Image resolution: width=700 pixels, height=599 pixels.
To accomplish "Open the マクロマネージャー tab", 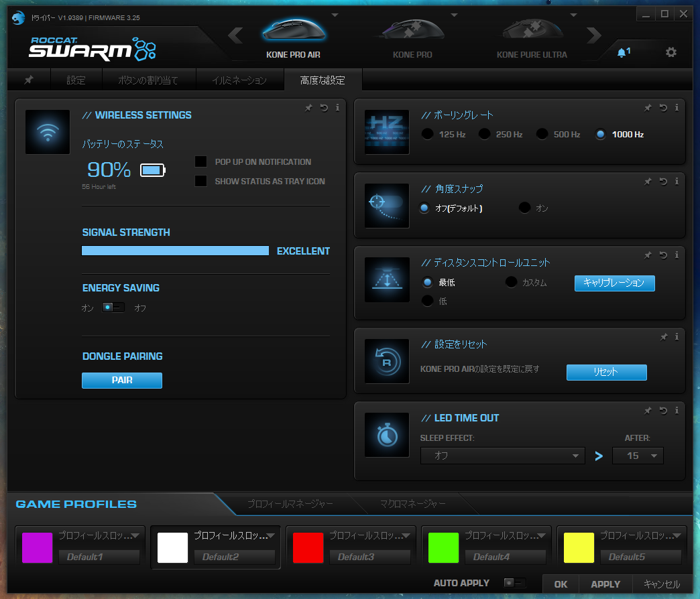I will pyautogui.click(x=412, y=504).
